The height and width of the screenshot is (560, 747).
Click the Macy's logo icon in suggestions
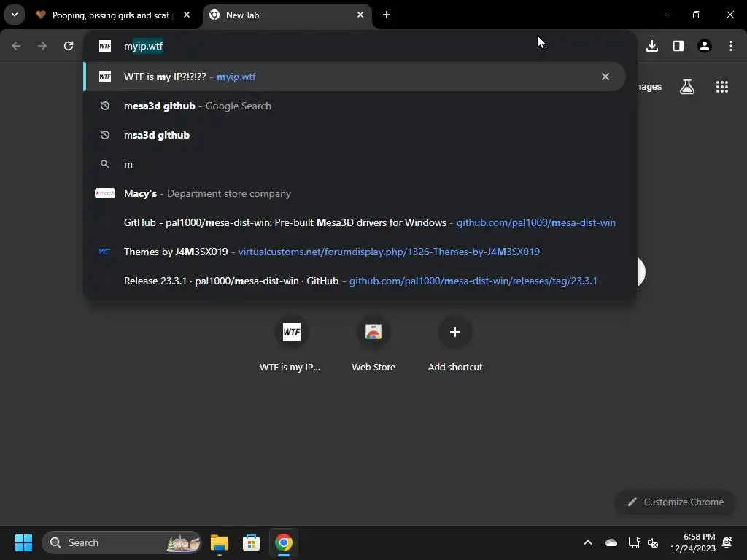click(x=105, y=193)
